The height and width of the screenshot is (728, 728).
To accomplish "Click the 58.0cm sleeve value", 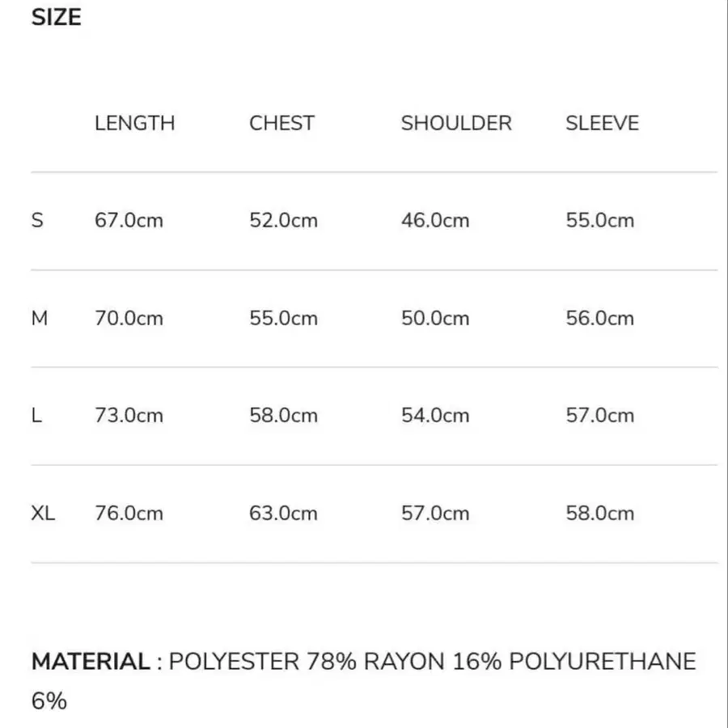I will (599, 513).
